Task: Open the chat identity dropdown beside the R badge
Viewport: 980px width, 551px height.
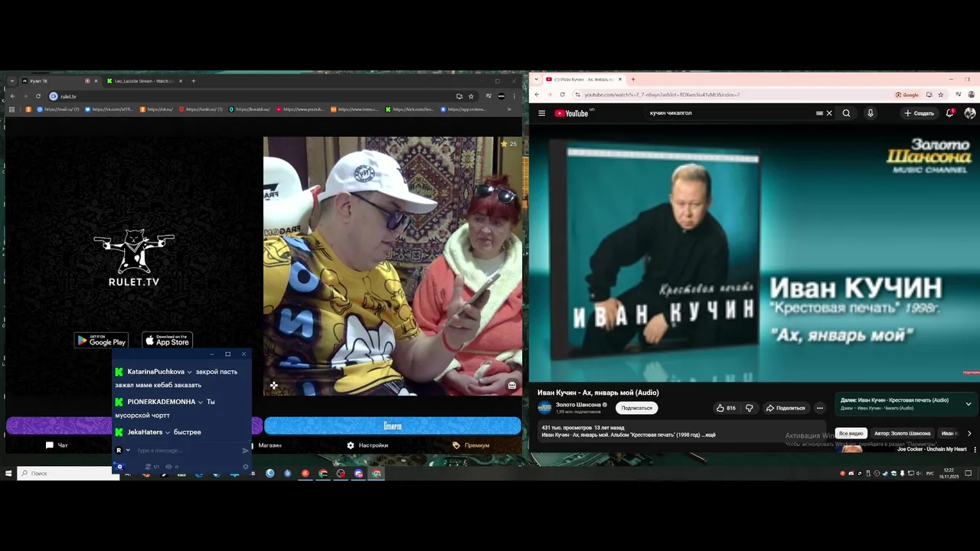Action: [128, 451]
